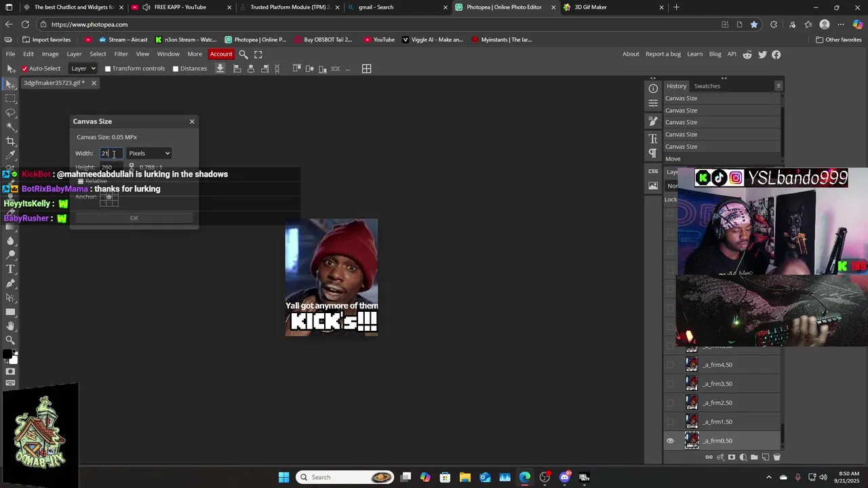Open the Image menu
This screenshot has height=488, width=868.
(x=50, y=54)
